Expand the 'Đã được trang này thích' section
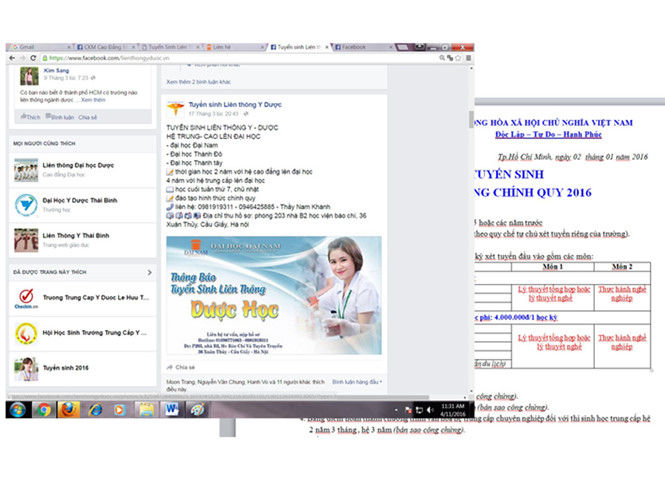This screenshot has height=499, width=665. 150,270
